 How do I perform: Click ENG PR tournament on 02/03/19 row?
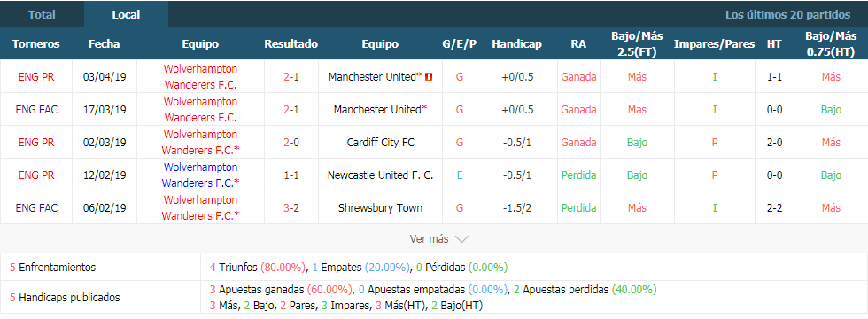tap(36, 143)
